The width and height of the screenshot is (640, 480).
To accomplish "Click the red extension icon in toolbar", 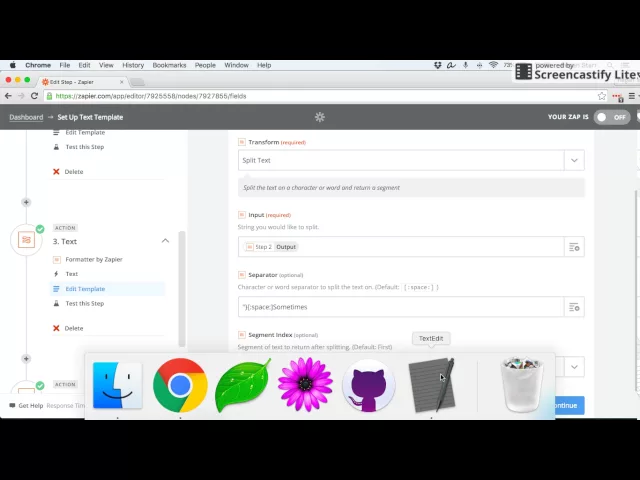I will point(617,97).
